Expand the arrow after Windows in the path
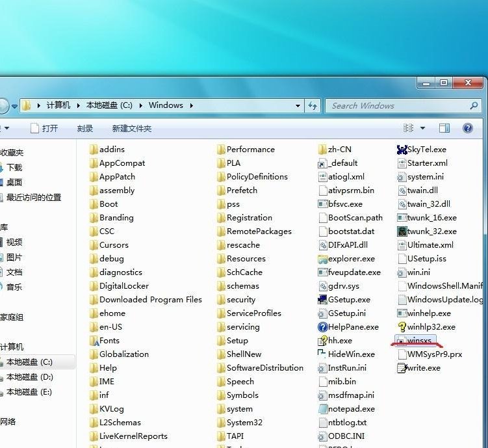Screen dimensions: 488x448 coord(192,106)
